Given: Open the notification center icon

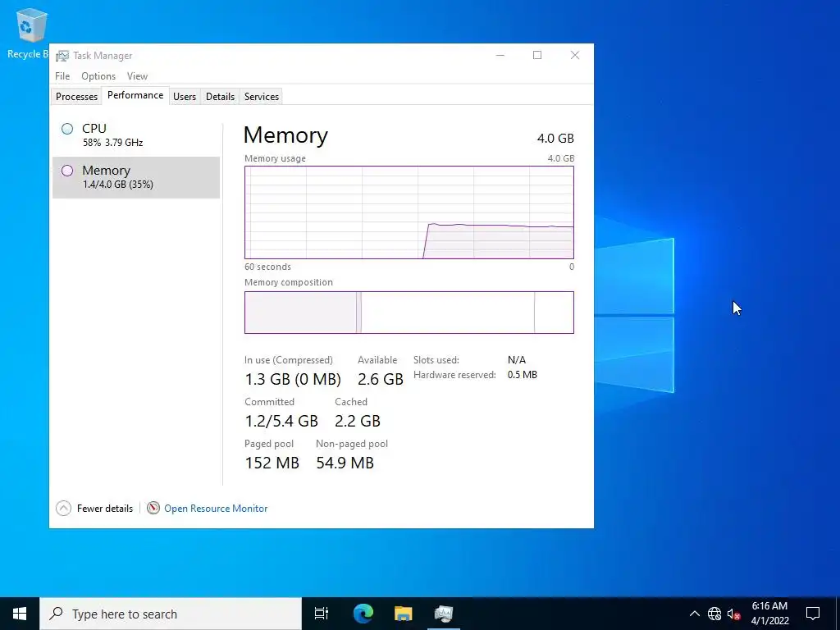Looking at the screenshot, I should point(813,614).
